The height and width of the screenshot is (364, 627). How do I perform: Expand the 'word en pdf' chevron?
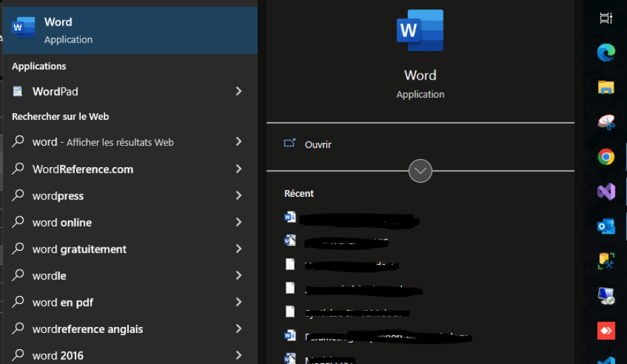click(239, 302)
